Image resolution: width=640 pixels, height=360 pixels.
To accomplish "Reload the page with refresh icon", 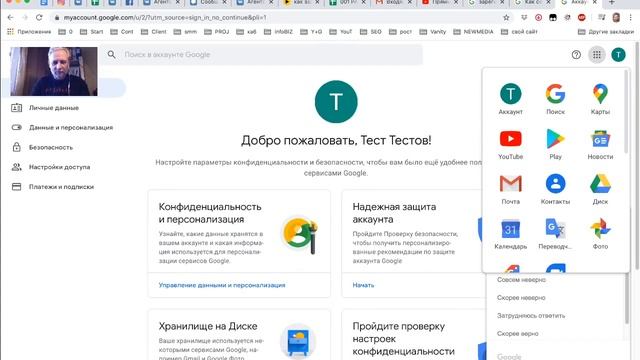I will point(39,18).
